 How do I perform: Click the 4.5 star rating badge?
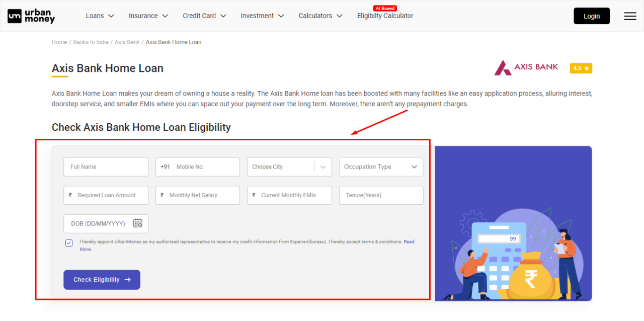(581, 68)
